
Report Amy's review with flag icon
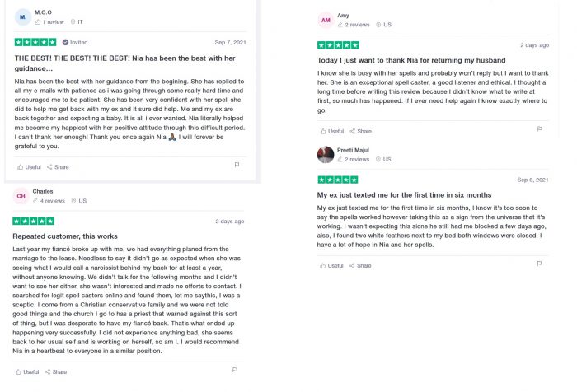point(539,128)
